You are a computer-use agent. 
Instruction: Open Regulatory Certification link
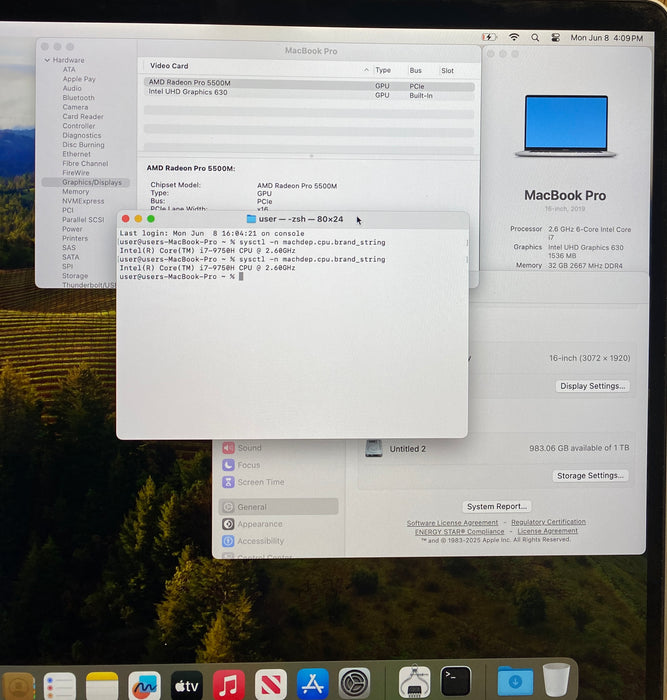[x=548, y=521]
